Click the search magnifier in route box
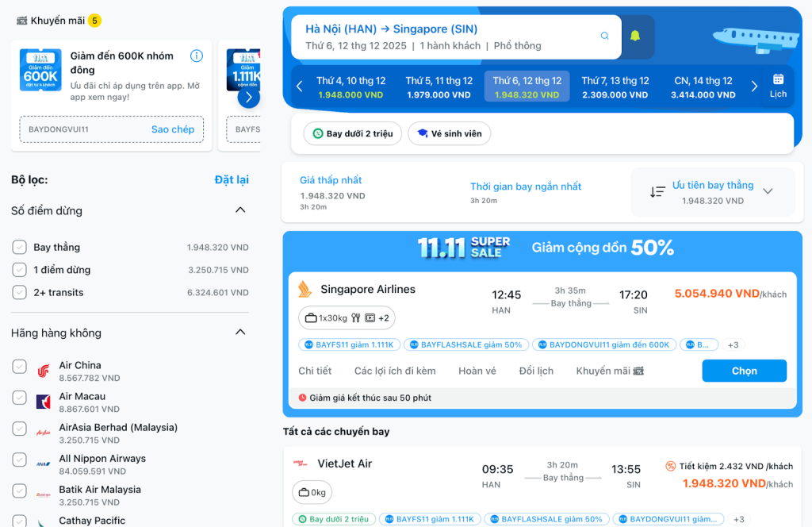Viewport: 812px width, 527px height. [605, 37]
